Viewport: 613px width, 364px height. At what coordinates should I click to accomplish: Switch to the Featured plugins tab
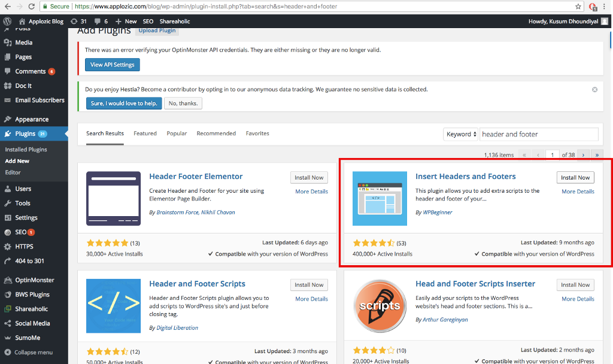[x=145, y=133]
